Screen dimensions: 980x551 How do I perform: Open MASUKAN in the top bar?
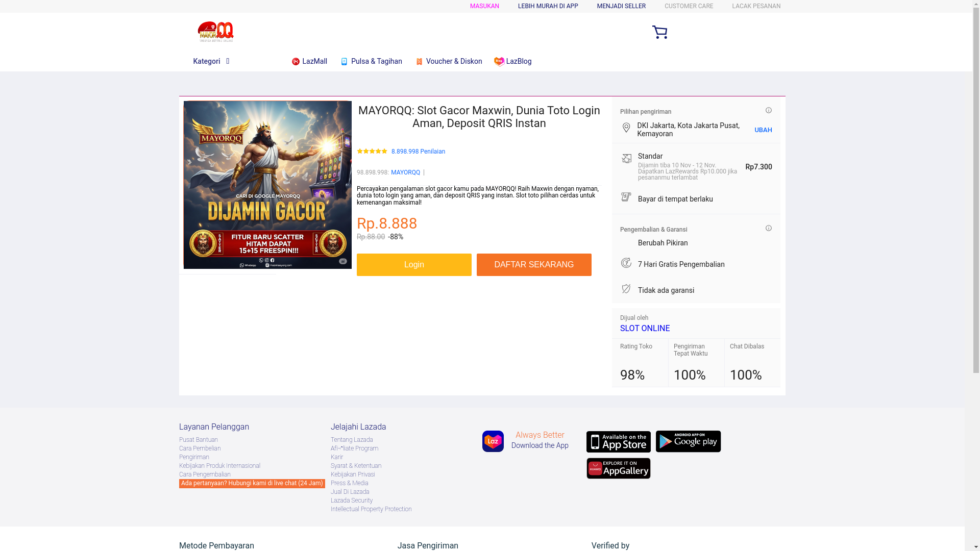(x=484, y=6)
